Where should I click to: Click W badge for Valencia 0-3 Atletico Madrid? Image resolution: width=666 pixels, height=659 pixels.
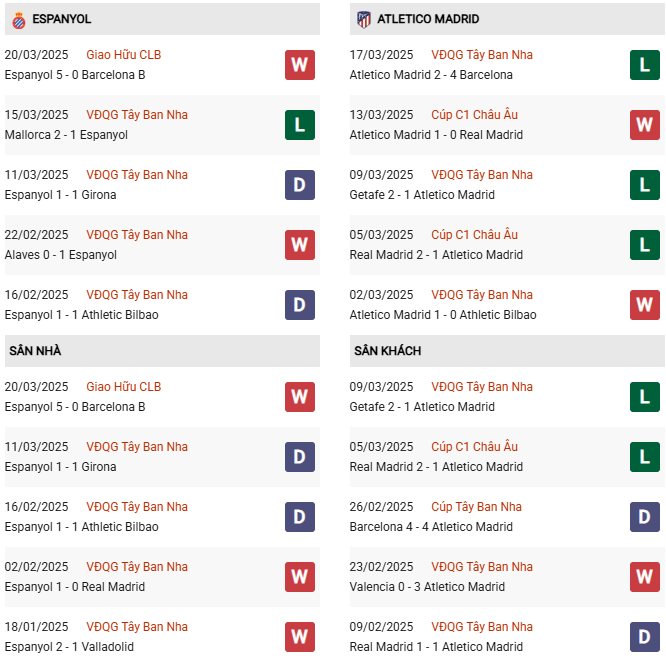coord(645,577)
